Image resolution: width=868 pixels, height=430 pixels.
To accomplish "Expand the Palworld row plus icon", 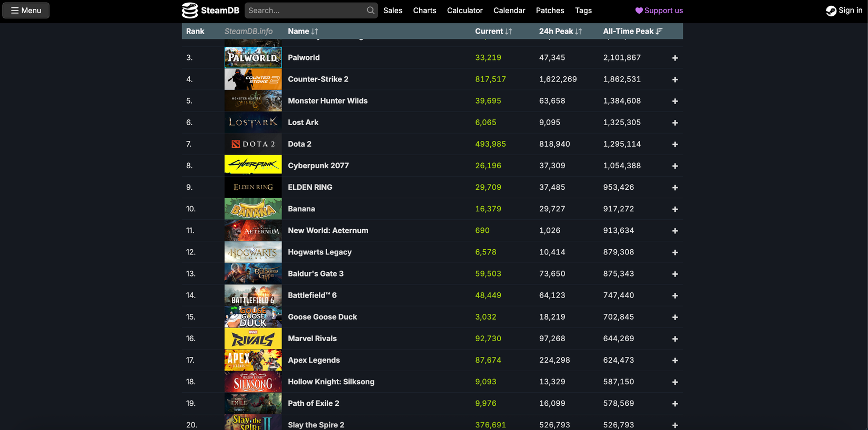I will click(x=675, y=58).
